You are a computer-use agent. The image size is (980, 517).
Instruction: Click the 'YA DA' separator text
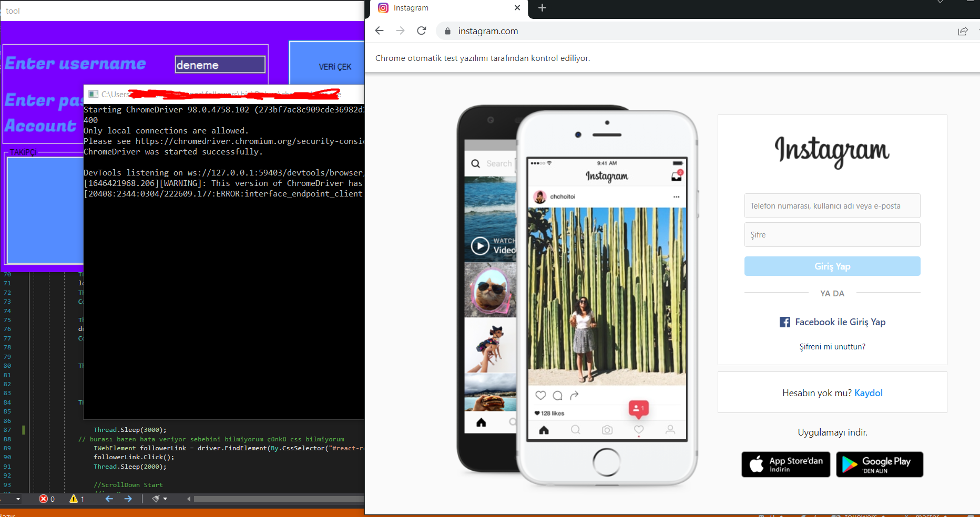[832, 294]
